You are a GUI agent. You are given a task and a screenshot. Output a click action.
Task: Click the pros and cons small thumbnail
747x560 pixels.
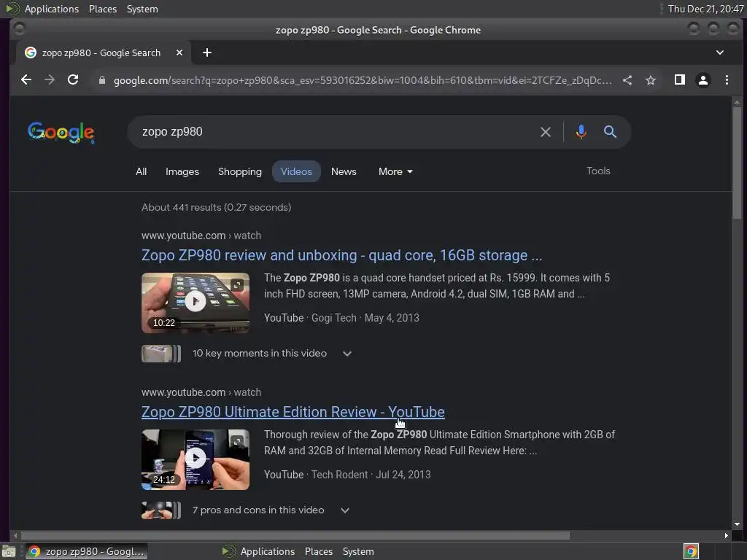pyautogui.click(x=161, y=510)
